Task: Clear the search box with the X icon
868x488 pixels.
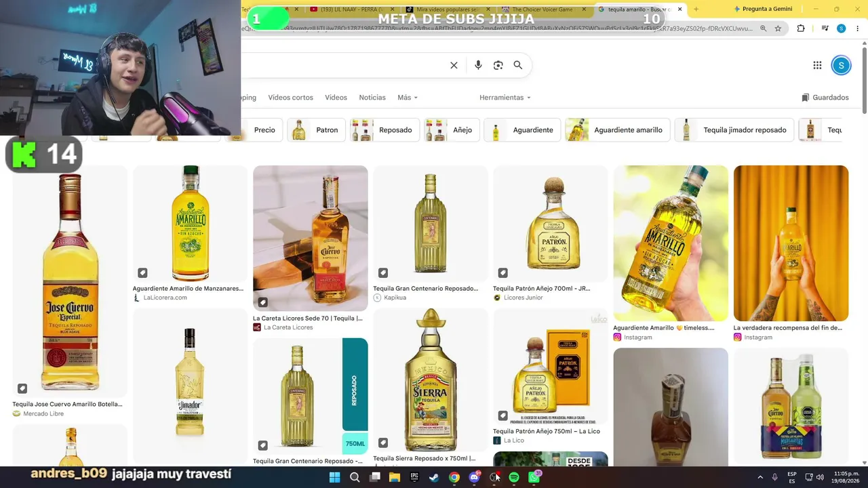Action: 454,65
